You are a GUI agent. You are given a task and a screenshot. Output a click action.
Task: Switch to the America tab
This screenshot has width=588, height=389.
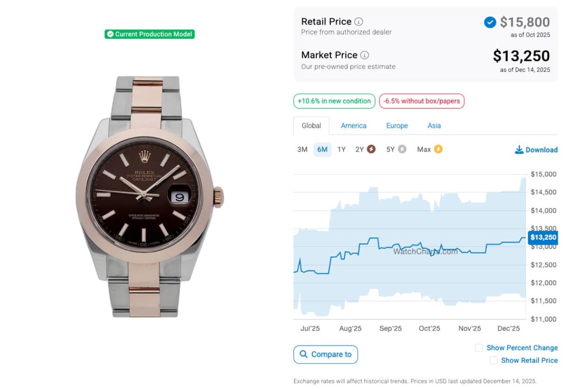pyautogui.click(x=354, y=126)
